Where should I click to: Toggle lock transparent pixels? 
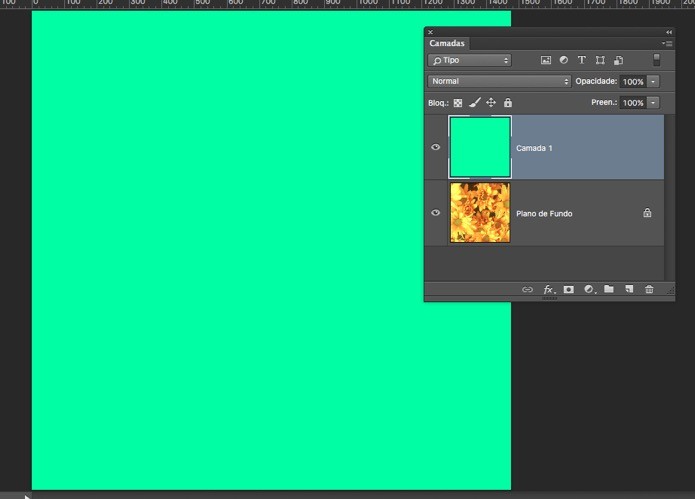(458, 103)
